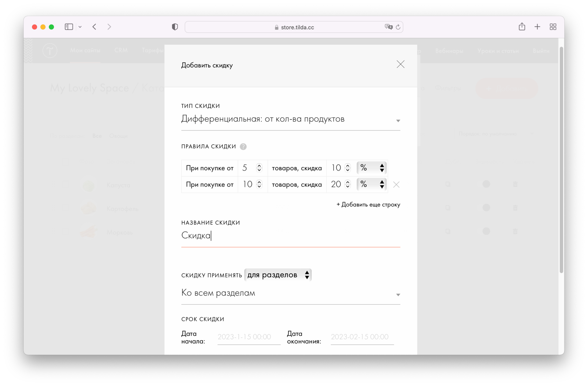Close the Добавить скидку dialog

[400, 64]
